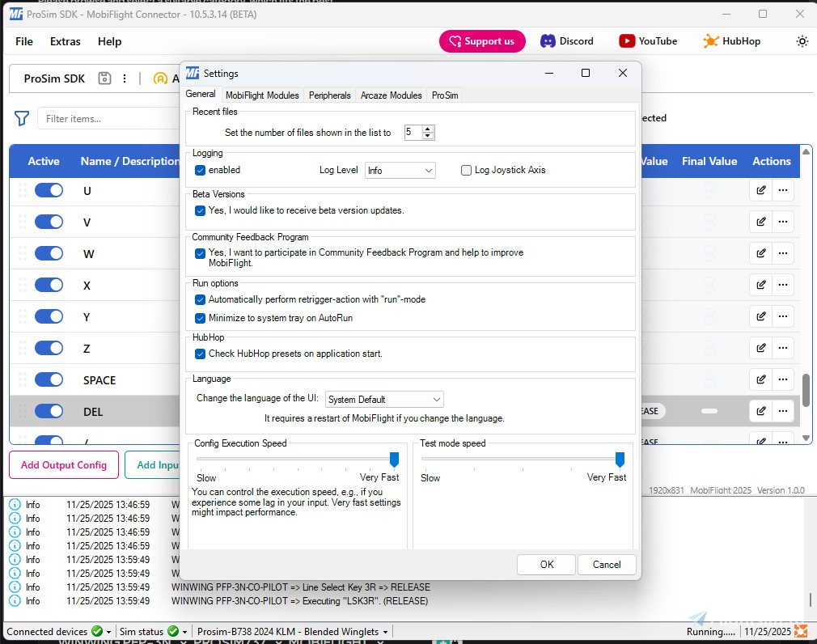
Task: Switch to the MobiFlight Modules tab
Action: [x=262, y=95]
